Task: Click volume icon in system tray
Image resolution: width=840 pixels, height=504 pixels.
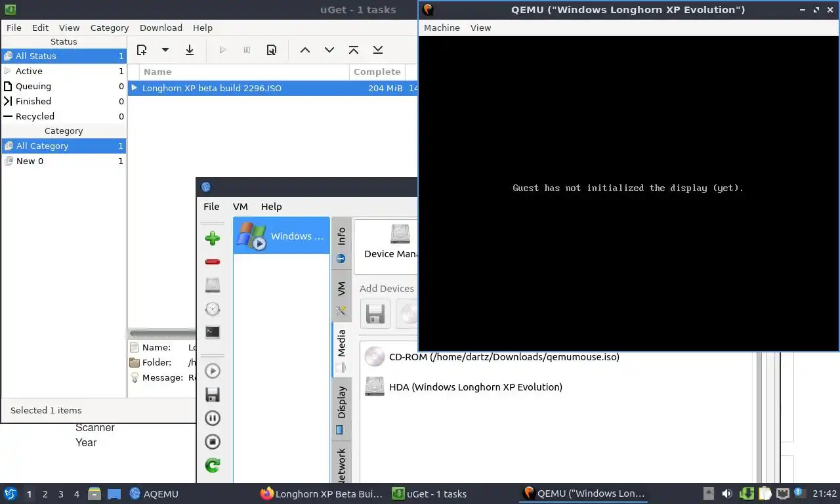Action: [x=727, y=493]
